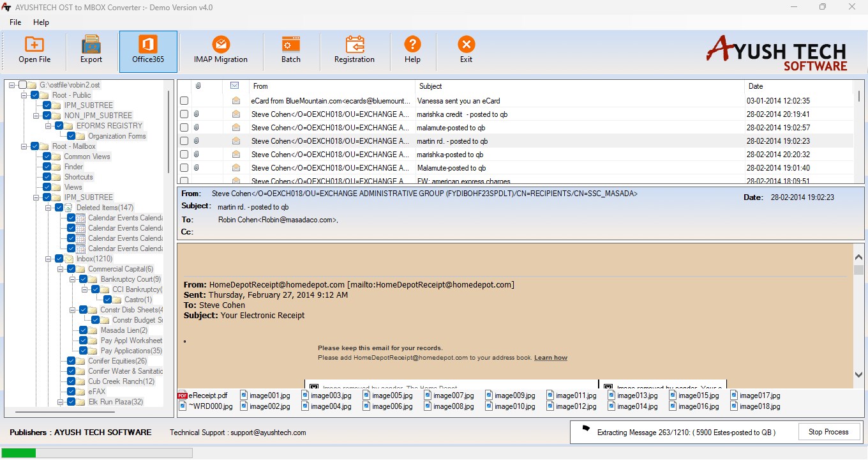The image size is (868, 460).
Task: Open the image017.jpg attachment icon
Action: [734, 395]
